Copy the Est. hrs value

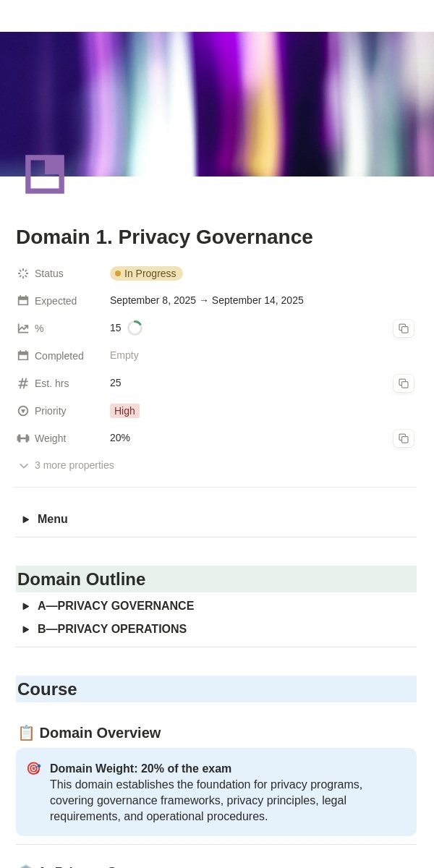click(404, 383)
